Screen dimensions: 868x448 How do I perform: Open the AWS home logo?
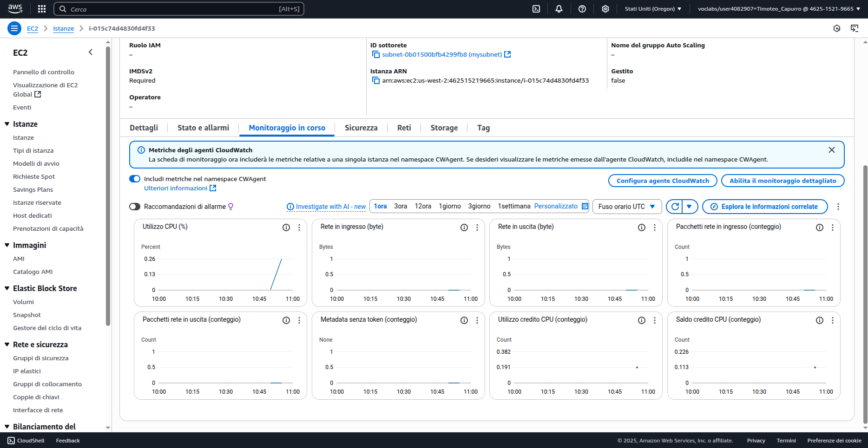(x=15, y=8)
